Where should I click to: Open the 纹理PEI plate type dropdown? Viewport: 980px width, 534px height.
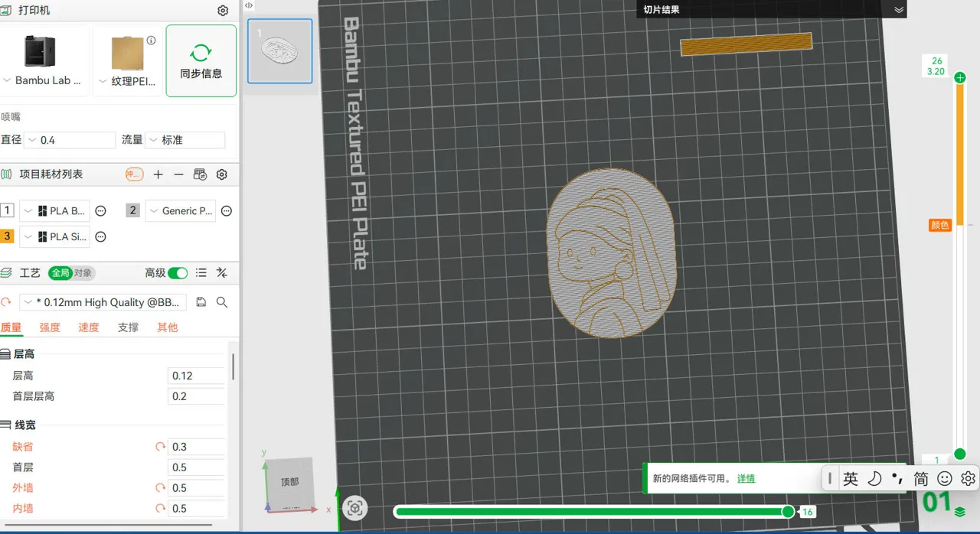[128, 80]
